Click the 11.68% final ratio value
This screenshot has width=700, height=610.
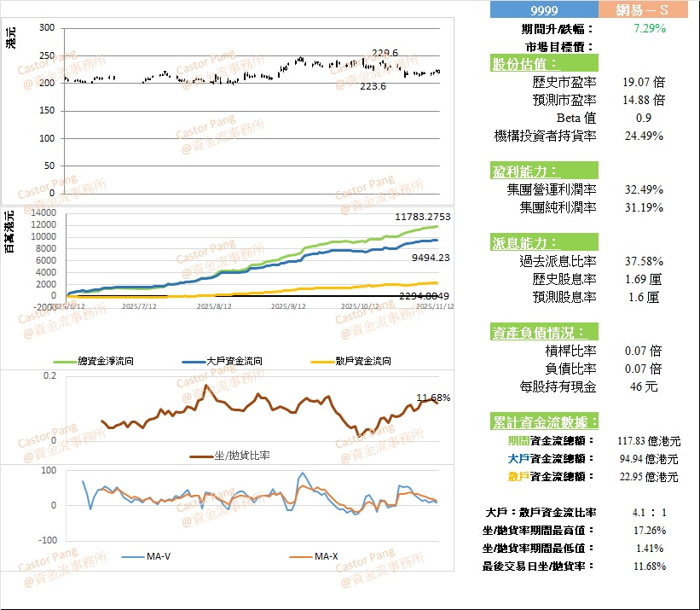click(x=651, y=566)
